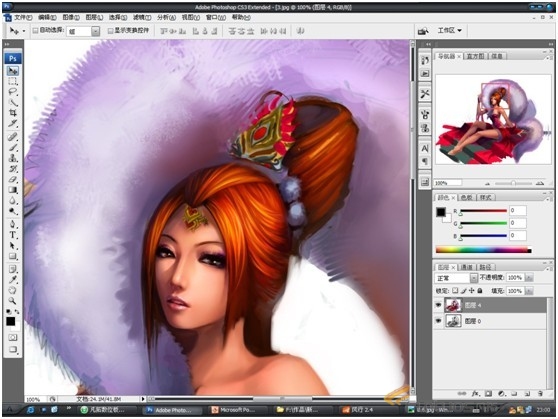Select the Lasso tool
The width and height of the screenshot is (558, 419).
point(13,92)
